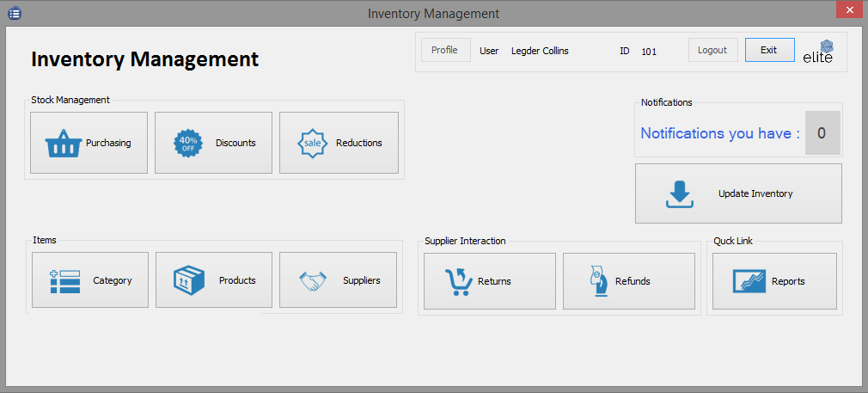Click the Notifications you have text

pyautogui.click(x=720, y=133)
